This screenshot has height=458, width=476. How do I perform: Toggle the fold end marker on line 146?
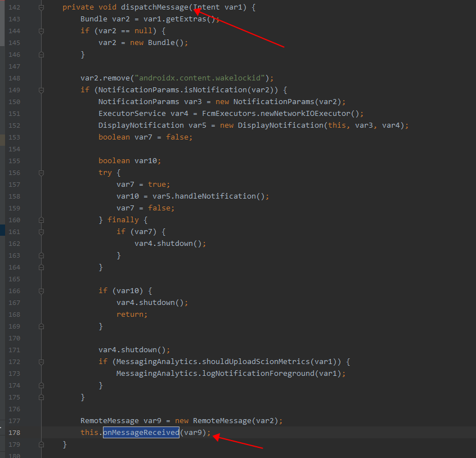coord(41,55)
